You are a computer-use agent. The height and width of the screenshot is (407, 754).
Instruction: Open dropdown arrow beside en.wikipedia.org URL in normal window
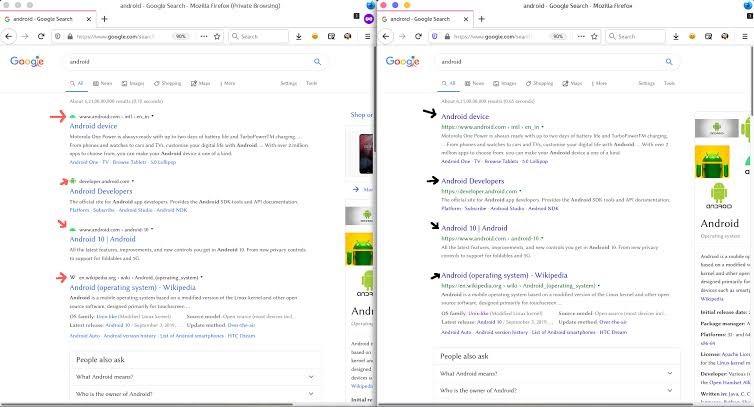pos(599,285)
